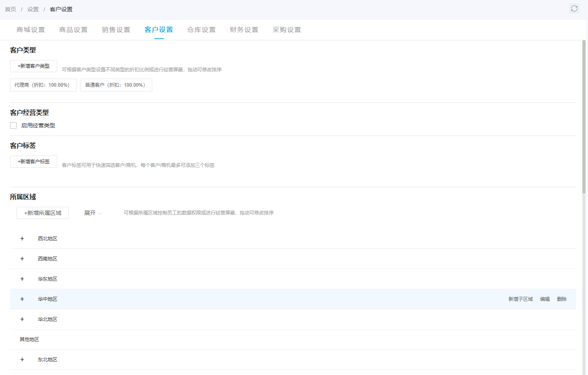
Task: Open the 展开 dropdown chevron
Action: coord(100,213)
